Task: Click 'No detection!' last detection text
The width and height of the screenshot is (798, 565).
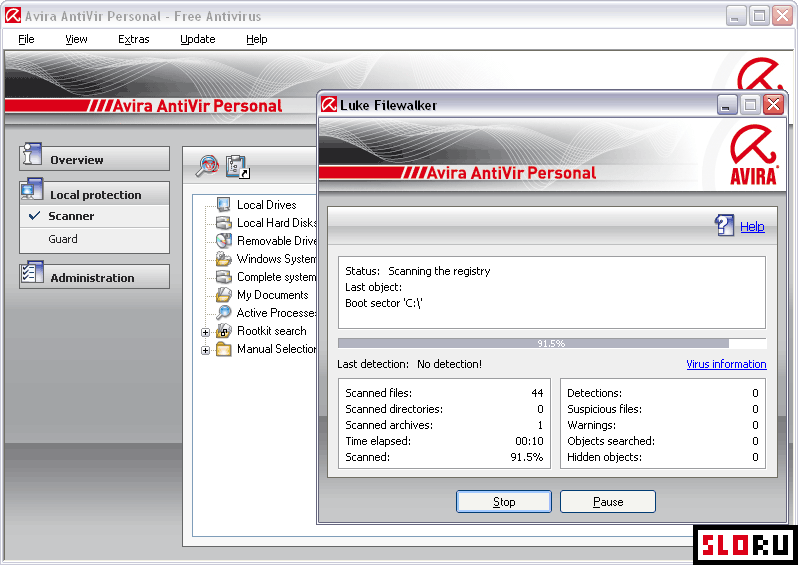Action: point(449,364)
